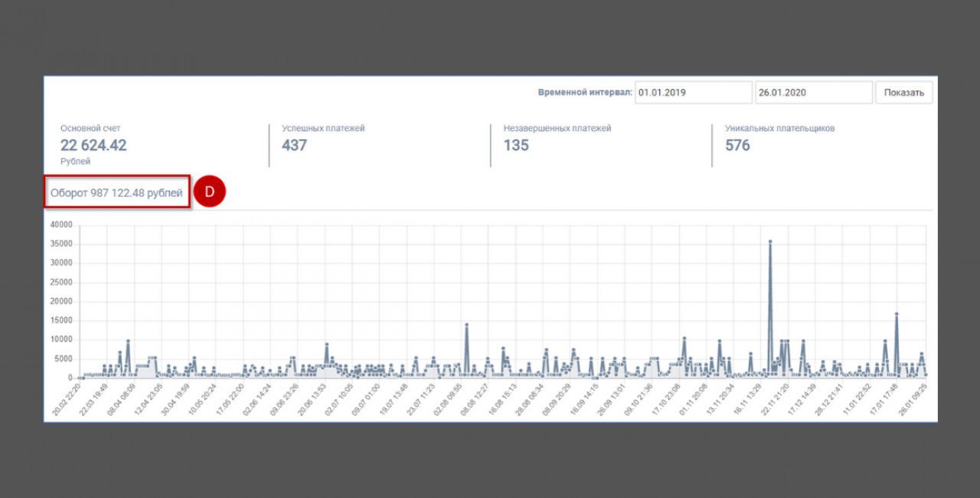
Task: Click the chart peak near 20.06 13:53
Action: 327,345
